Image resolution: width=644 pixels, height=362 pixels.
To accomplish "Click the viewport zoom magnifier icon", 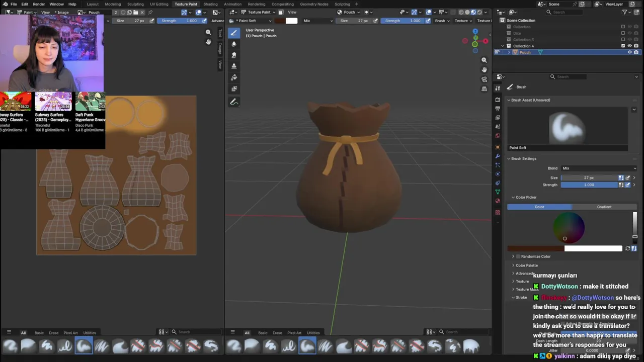I will click(x=484, y=60).
